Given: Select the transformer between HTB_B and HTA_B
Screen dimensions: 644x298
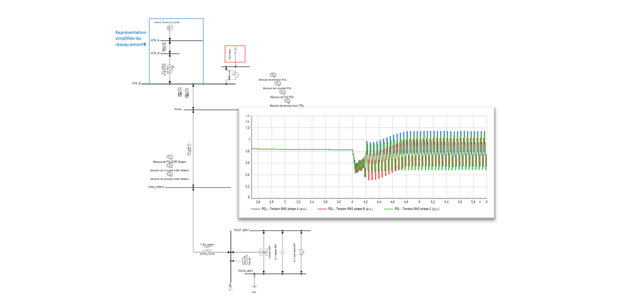Looking at the screenshot, I should 170,68.
